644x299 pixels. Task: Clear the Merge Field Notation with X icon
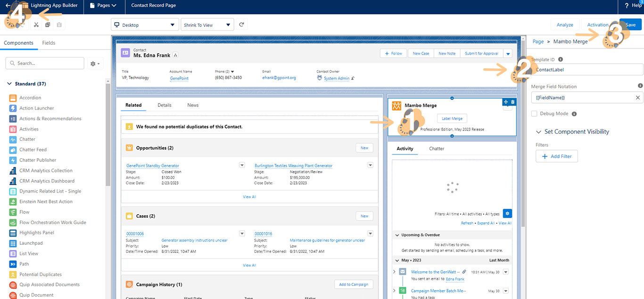pyautogui.click(x=637, y=97)
